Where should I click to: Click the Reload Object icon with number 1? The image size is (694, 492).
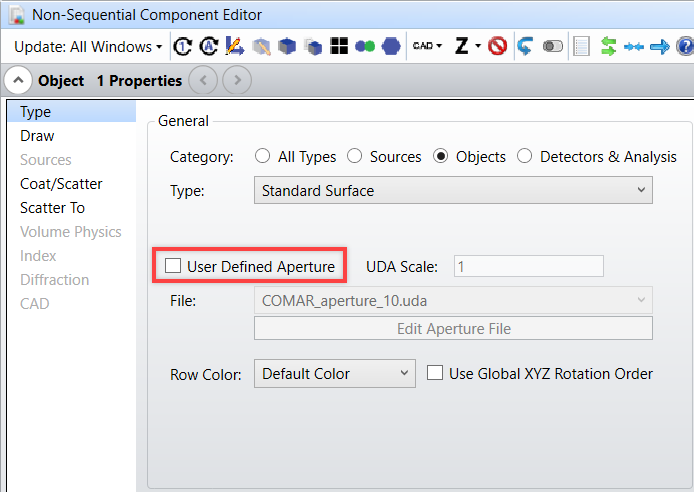182,46
